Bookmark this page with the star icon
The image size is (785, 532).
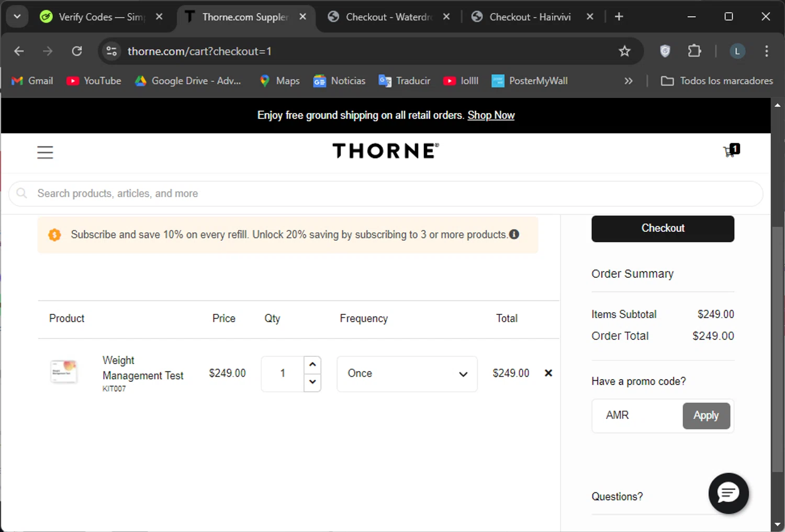coord(624,51)
